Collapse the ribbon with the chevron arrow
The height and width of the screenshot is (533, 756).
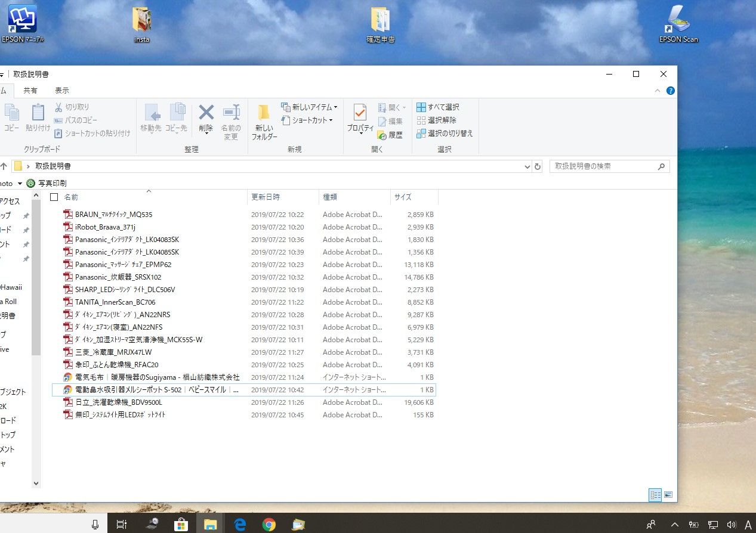[x=658, y=91]
